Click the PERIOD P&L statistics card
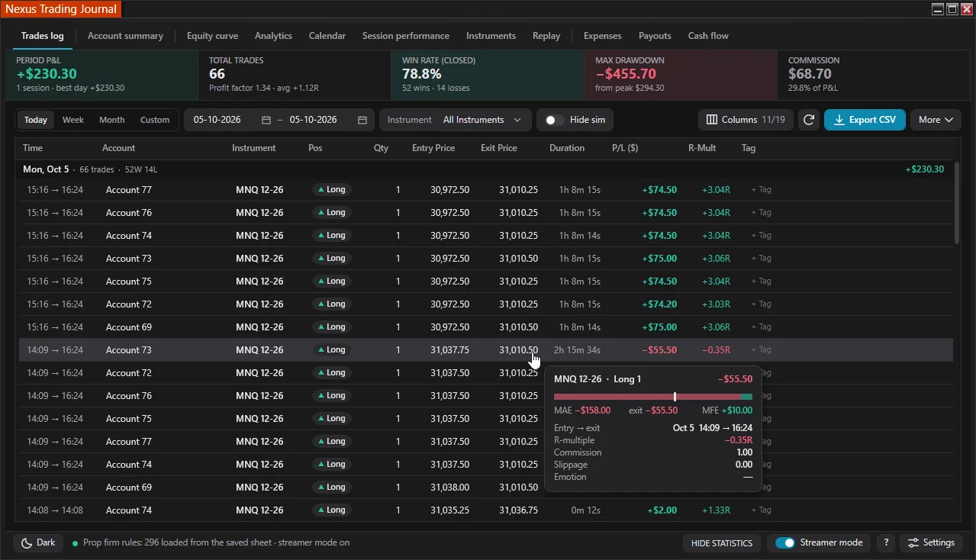Viewport: 976px width, 560px height. click(x=101, y=76)
